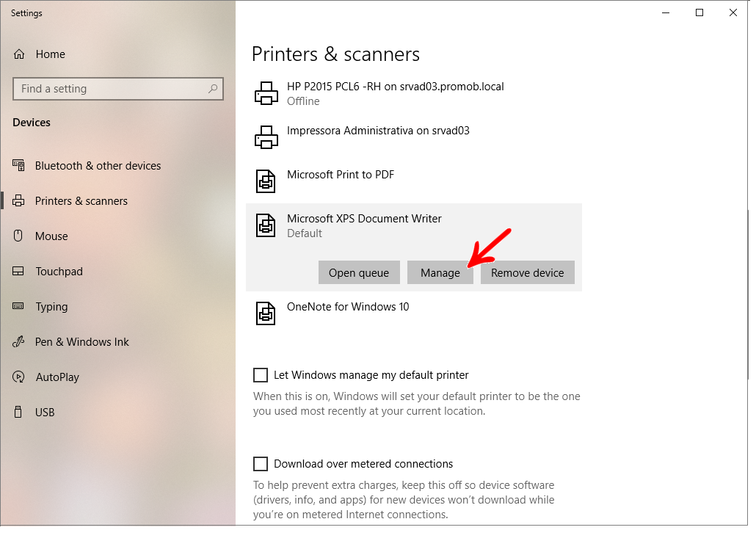Minimize the Settings window
Viewport: 756px width, 541px height.
click(x=666, y=13)
